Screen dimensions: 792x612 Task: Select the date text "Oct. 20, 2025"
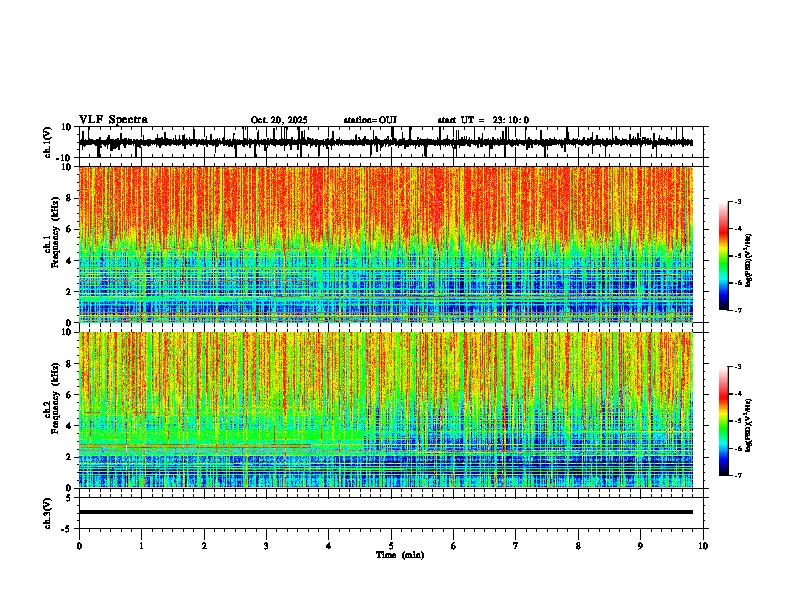click(x=279, y=120)
